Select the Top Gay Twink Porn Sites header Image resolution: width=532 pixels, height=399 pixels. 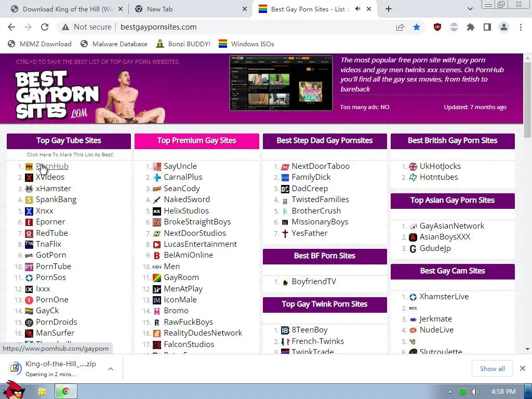coord(325,304)
